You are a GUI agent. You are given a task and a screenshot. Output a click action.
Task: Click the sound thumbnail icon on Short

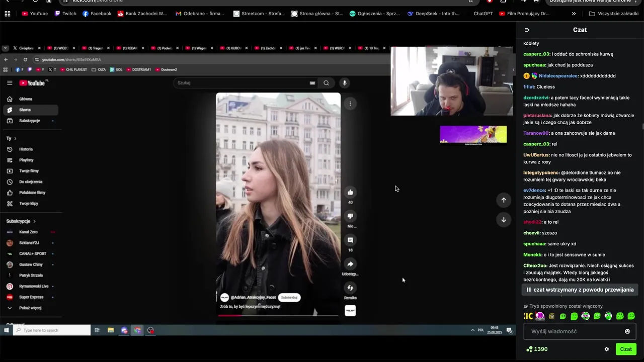click(350, 311)
